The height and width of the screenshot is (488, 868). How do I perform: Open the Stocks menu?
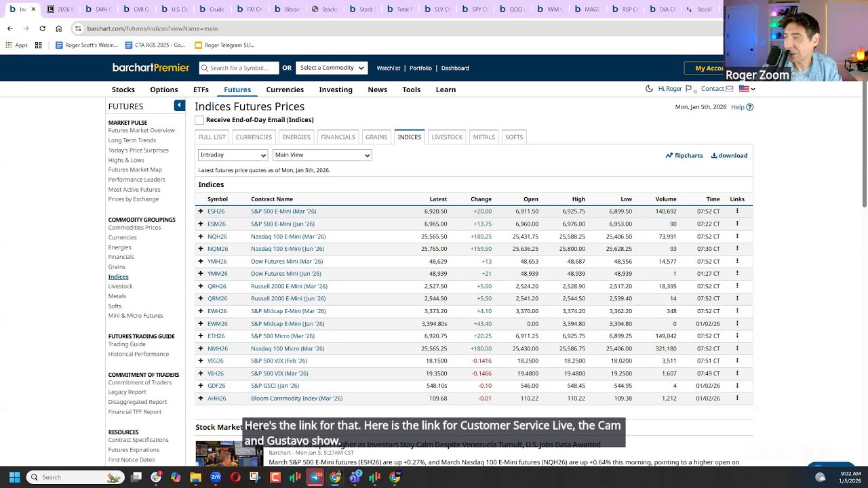click(x=123, y=89)
